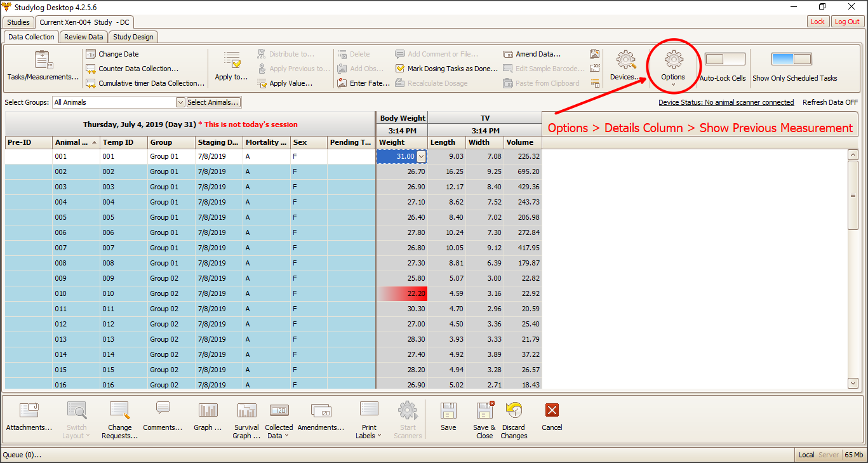
Task: Click the Sex column header
Action: pos(309,142)
